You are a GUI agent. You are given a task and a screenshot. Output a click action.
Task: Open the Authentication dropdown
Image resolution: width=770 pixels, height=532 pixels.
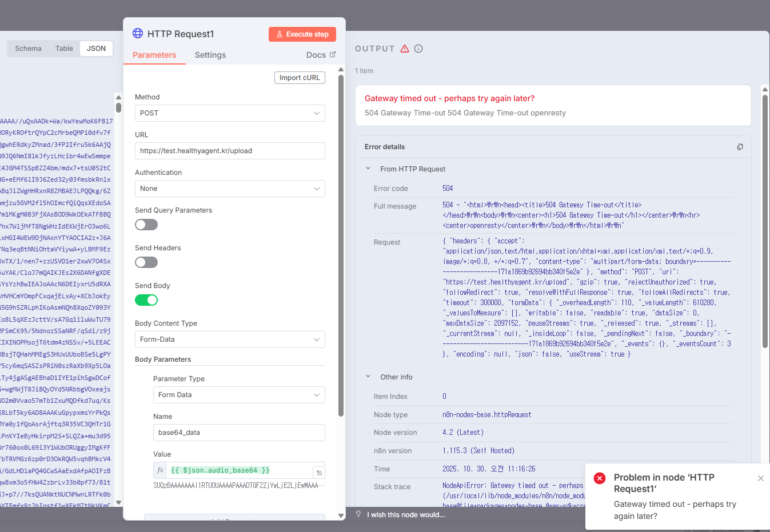[230, 189]
